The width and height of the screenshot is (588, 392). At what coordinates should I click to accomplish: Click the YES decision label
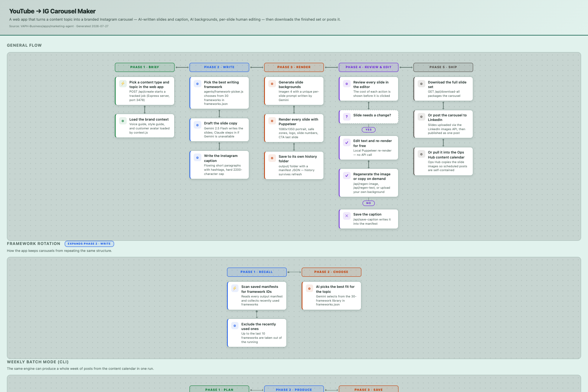tap(369, 129)
